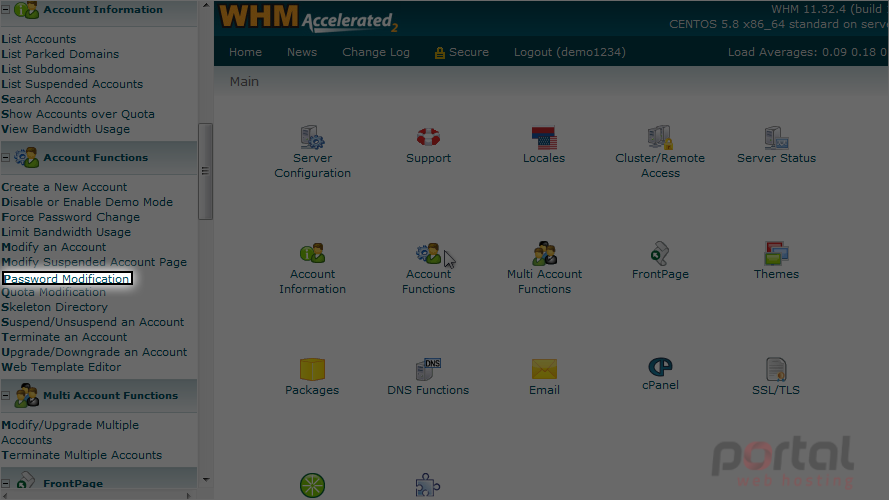Open the Create a New Account link
The image size is (889, 500).
coord(64,187)
